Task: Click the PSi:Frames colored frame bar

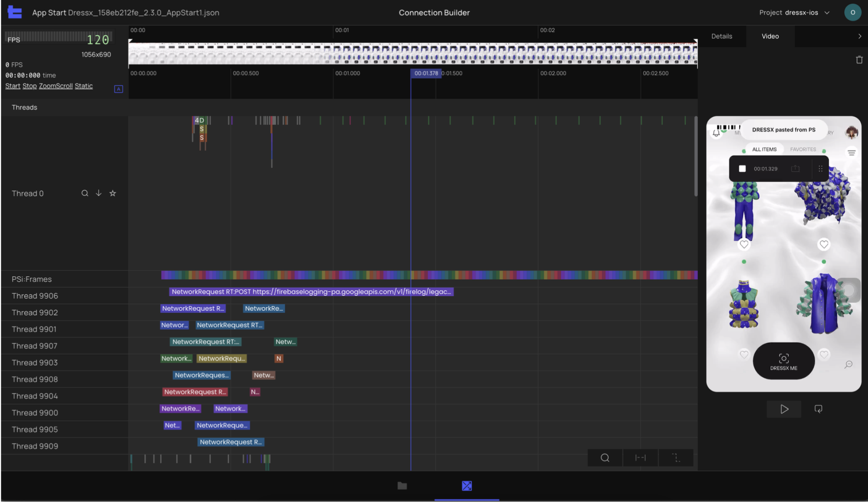Action: point(429,275)
